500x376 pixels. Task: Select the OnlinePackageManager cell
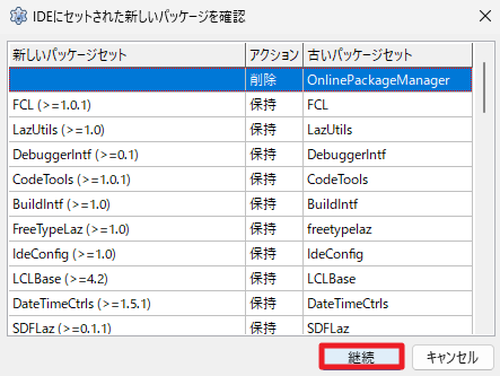point(388,80)
